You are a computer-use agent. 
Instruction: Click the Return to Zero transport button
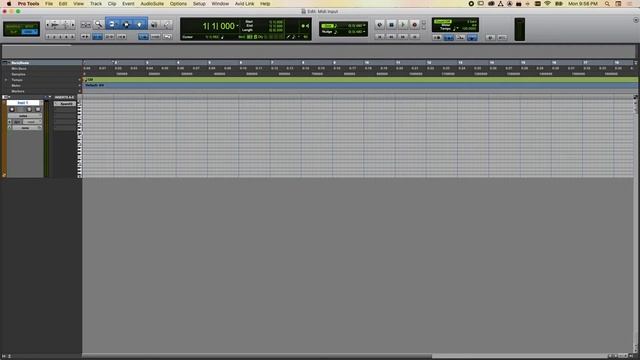pyautogui.click(x=379, y=37)
